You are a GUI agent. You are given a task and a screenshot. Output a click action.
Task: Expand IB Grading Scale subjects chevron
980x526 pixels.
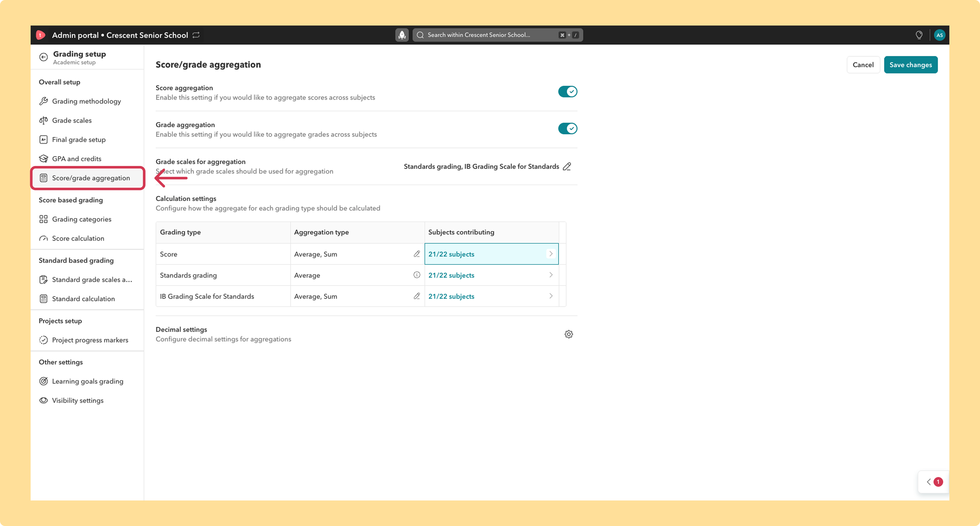pyautogui.click(x=551, y=296)
